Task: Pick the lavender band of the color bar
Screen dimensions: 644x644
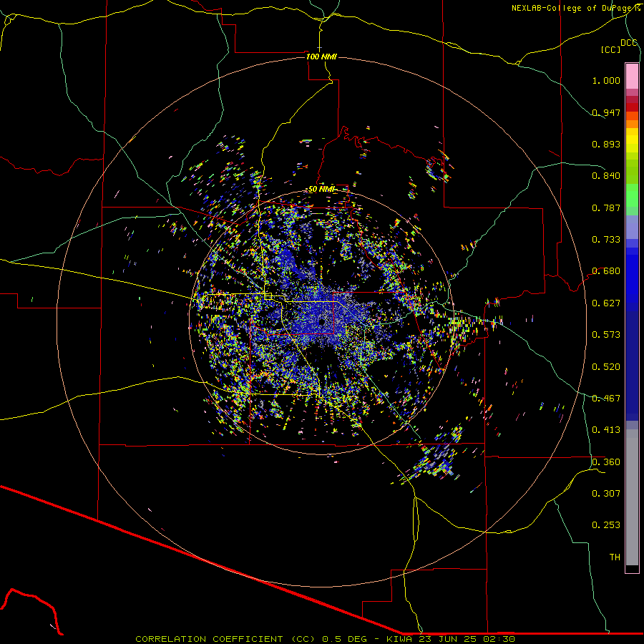Action: coord(632,228)
